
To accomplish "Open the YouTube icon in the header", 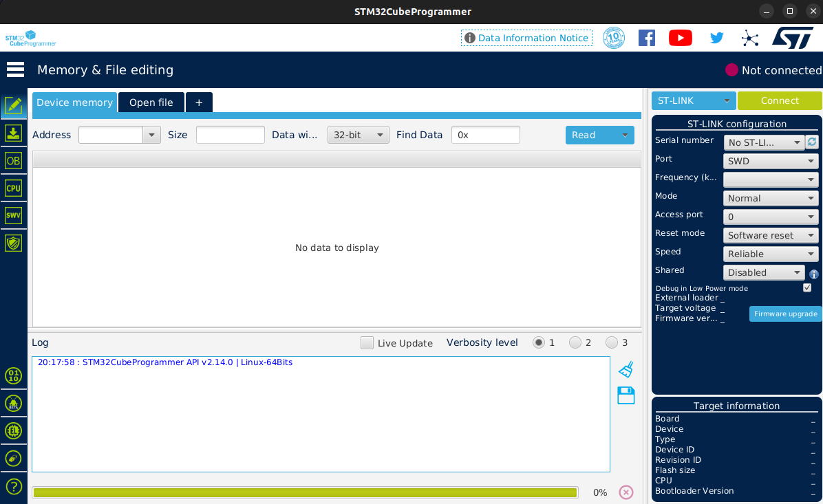I will [x=681, y=38].
